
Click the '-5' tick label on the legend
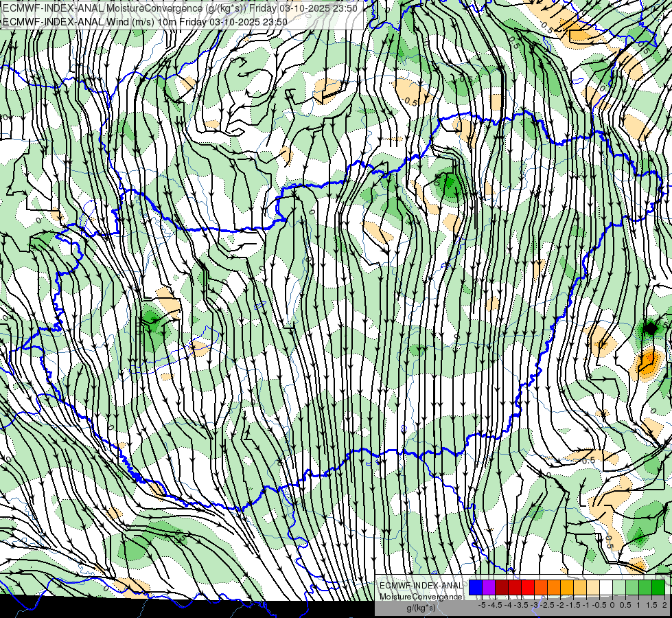tap(482, 605)
